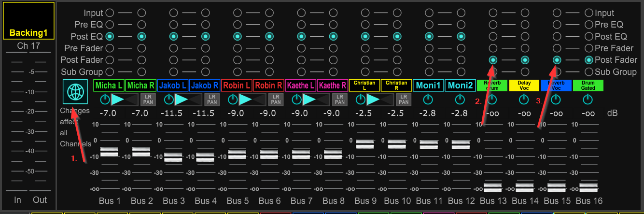Select Post Fader radio for Bus 13

pyautogui.click(x=493, y=60)
